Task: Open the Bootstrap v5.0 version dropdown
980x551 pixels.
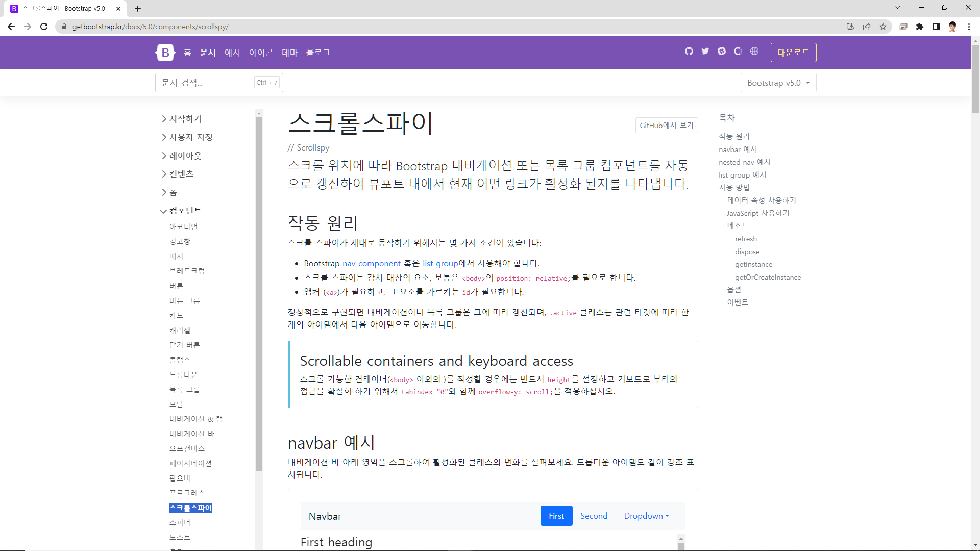Action: (778, 83)
